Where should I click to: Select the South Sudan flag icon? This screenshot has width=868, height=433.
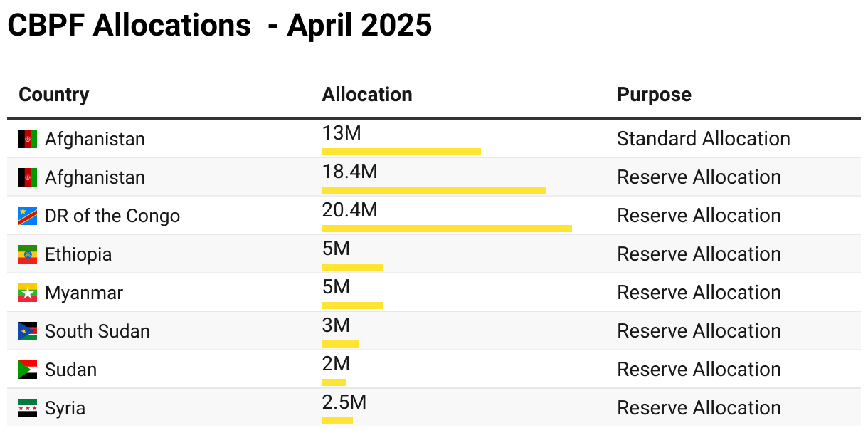[28, 331]
